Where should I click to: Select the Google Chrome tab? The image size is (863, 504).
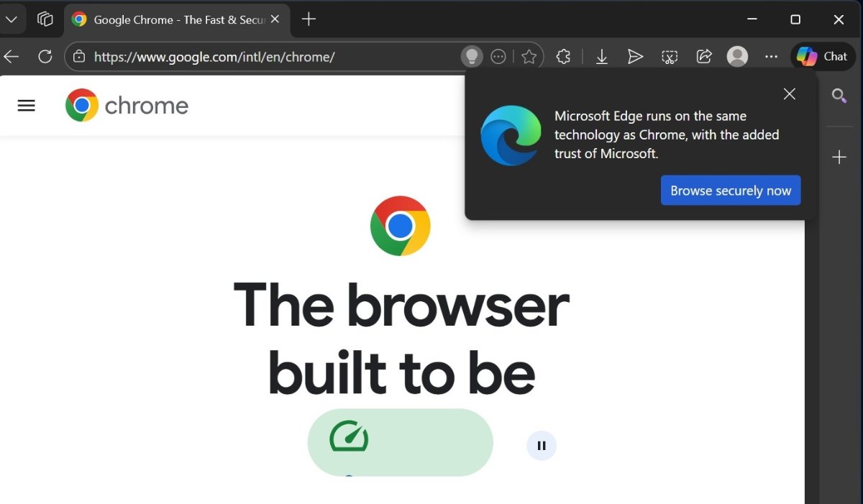[173, 19]
